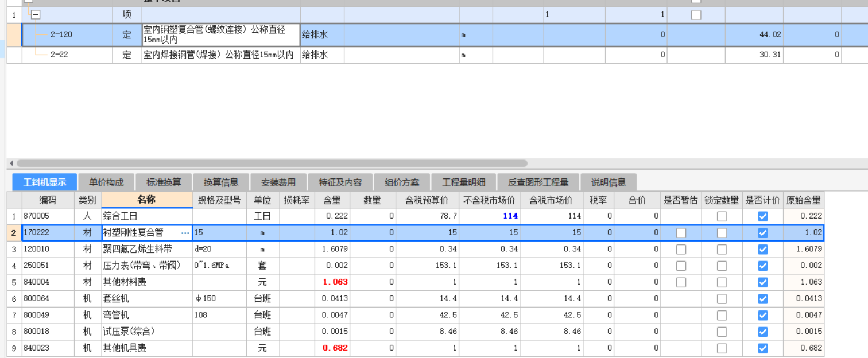This screenshot has width=868, height=358.
Task: Uncheck 是否计价 for 弯管机
Action: click(x=762, y=315)
